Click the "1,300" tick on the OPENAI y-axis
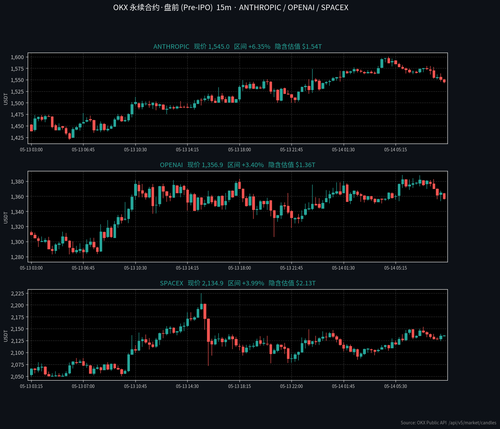 17,242
